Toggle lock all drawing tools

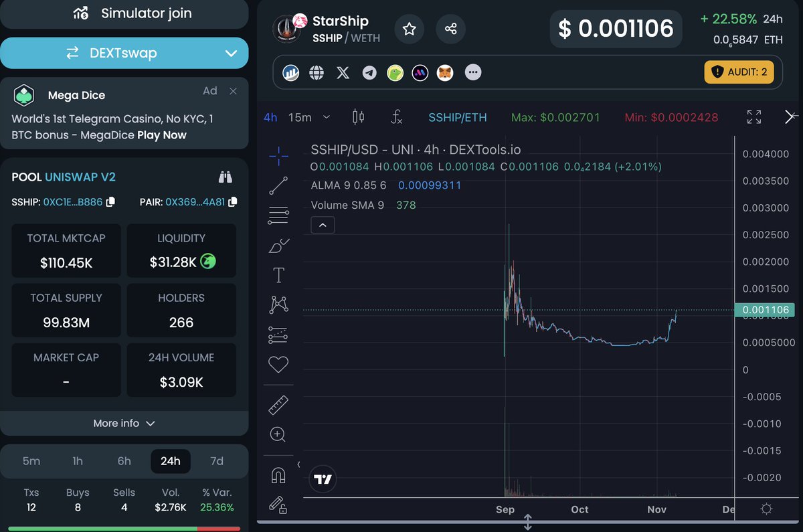click(x=278, y=504)
